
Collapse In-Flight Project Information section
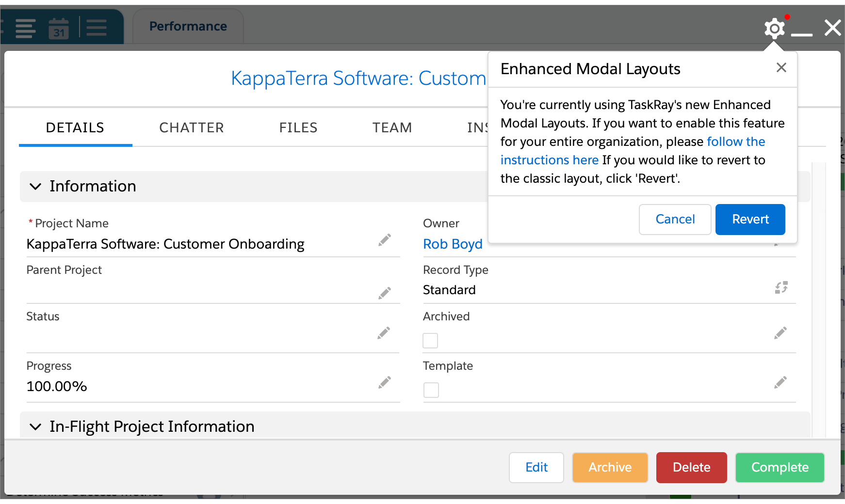tap(35, 426)
